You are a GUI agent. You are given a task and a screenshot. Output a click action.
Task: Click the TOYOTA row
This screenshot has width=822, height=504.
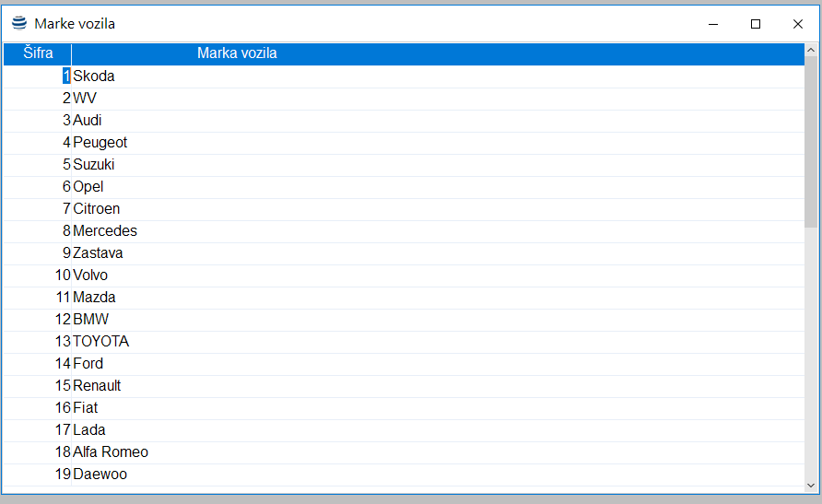101,342
